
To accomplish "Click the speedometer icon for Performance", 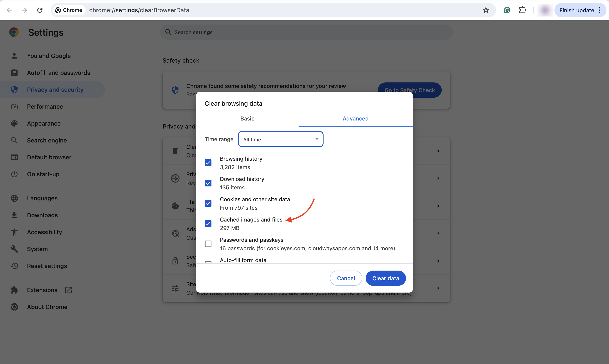I will [14, 107].
